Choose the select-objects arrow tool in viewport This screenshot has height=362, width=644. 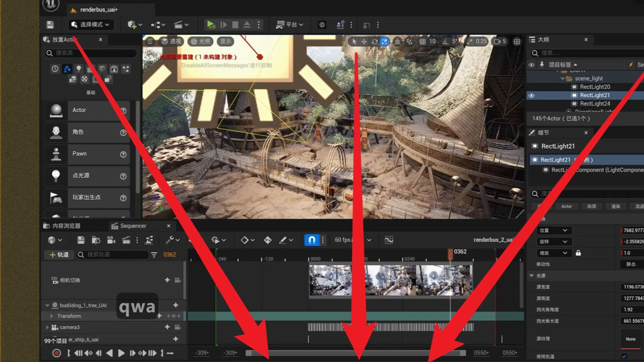(x=354, y=42)
